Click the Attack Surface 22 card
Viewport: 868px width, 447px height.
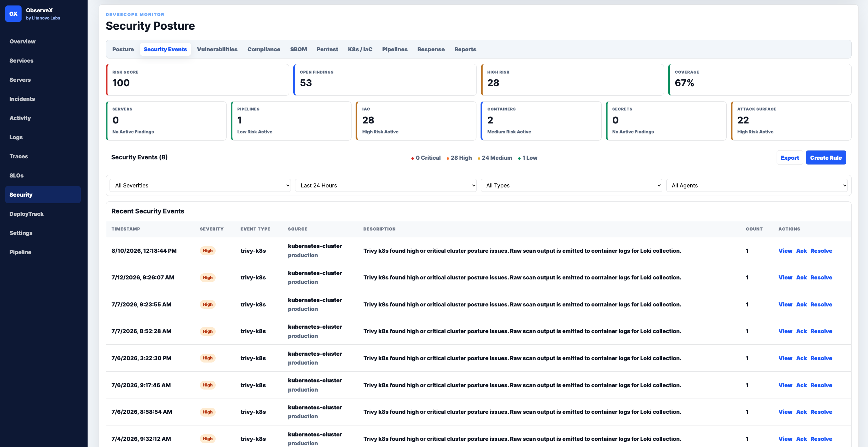click(x=791, y=121)
